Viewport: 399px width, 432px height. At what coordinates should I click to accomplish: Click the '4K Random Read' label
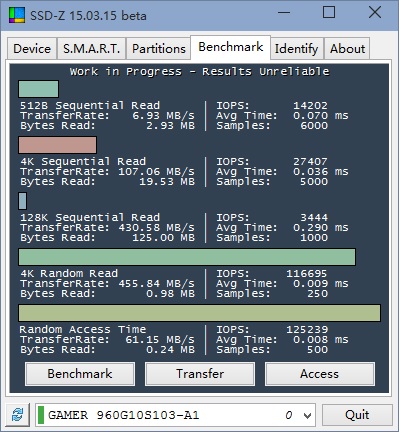tap(69, 274)
